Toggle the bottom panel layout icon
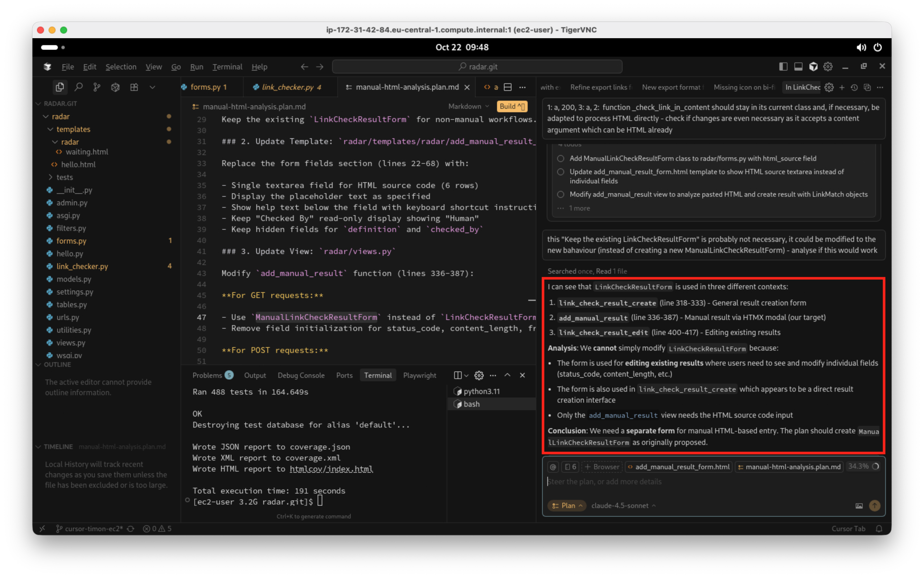924x578 pixels. point(798,67)
